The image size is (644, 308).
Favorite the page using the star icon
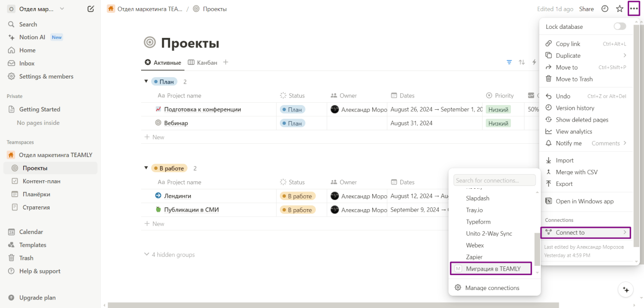point(619,9)
